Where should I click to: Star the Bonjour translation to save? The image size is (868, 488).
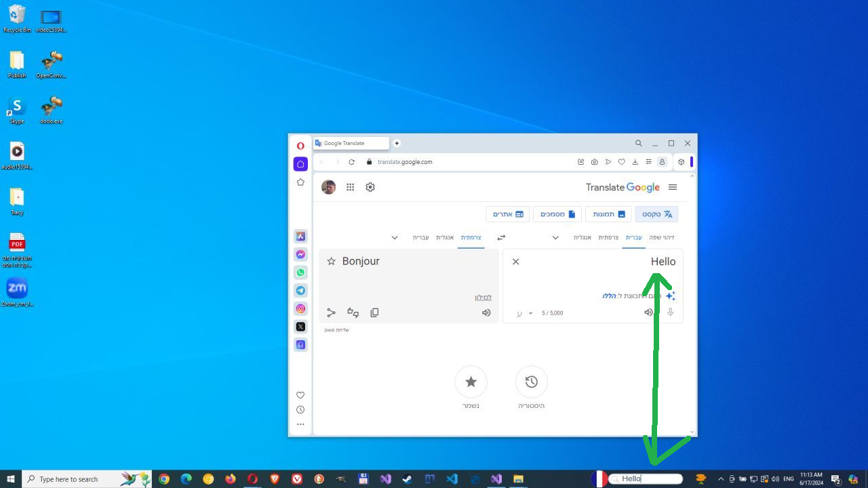pos(332,262)
